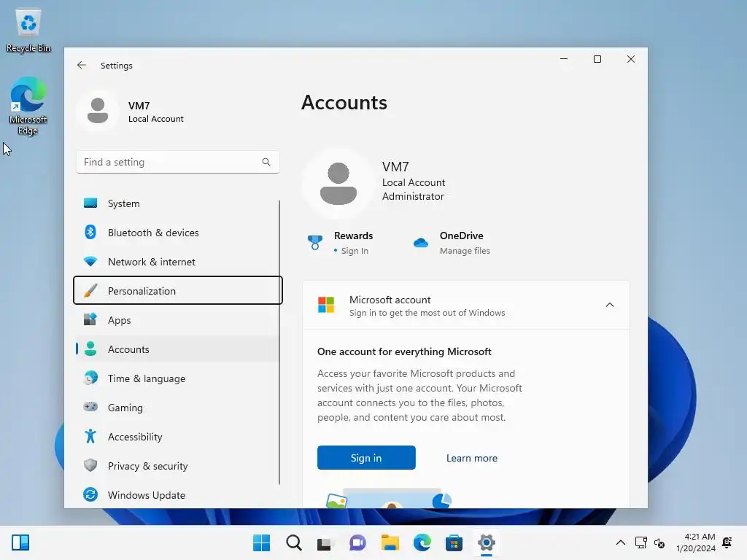Image resolution: width=747 pixels, height=560 pixels.
Task: Maximize the Settings window
Action: pos(597,59)
